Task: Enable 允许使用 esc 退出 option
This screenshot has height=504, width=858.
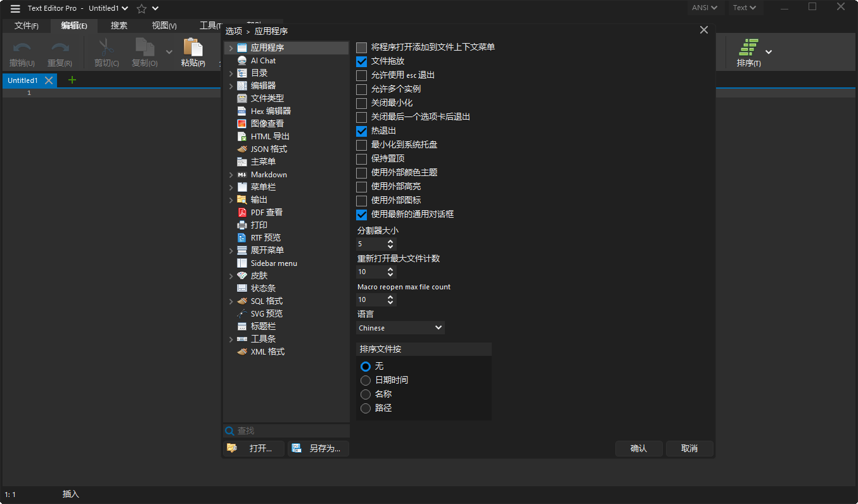Action: (x=361, y=75)
